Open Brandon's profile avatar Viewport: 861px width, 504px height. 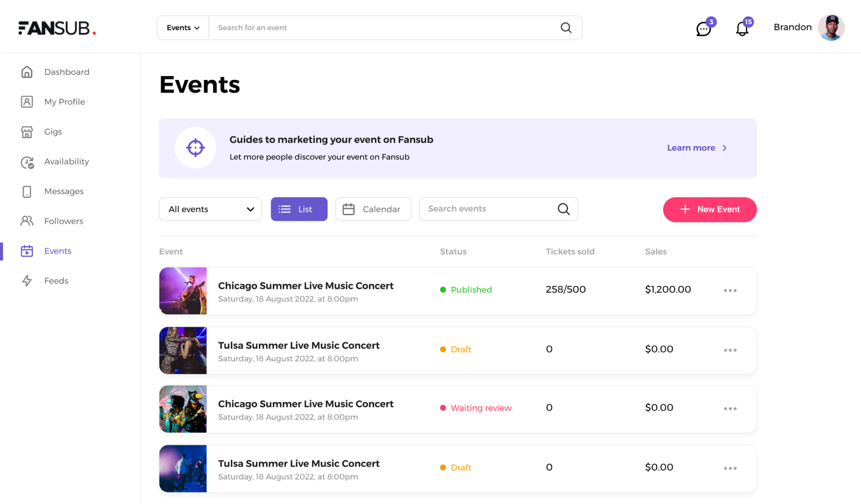coord(831,28)
